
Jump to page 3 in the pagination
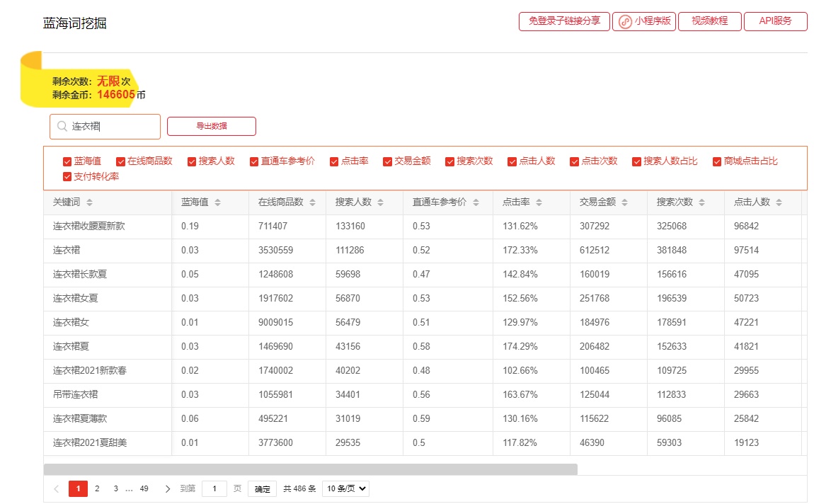pyautogui.click(x=115, y=488)
